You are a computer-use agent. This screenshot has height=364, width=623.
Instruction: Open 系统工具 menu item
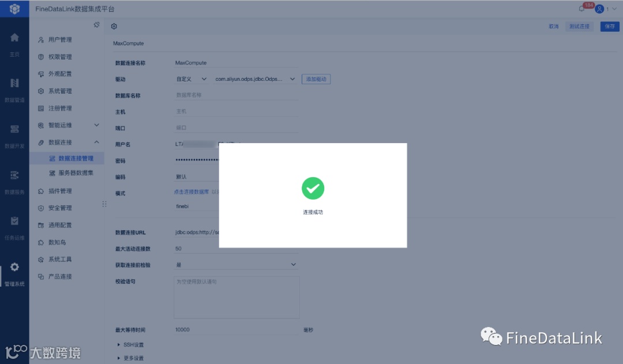60,260
